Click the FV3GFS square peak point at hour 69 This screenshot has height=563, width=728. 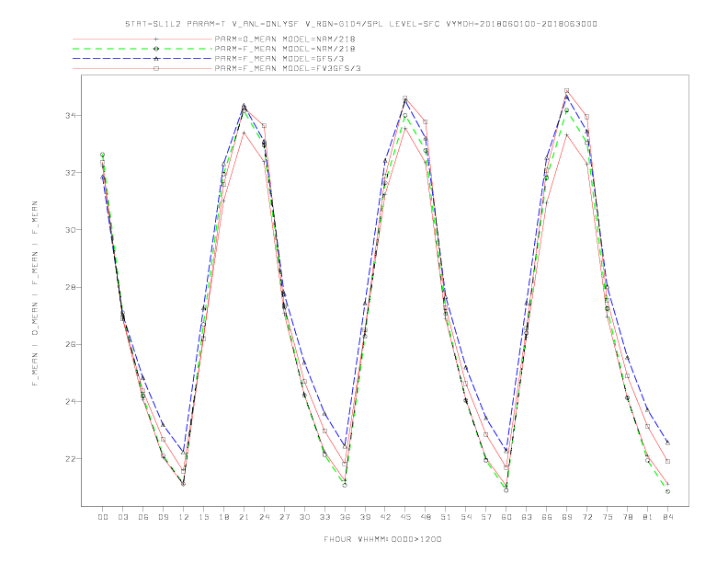coord(566,90)
